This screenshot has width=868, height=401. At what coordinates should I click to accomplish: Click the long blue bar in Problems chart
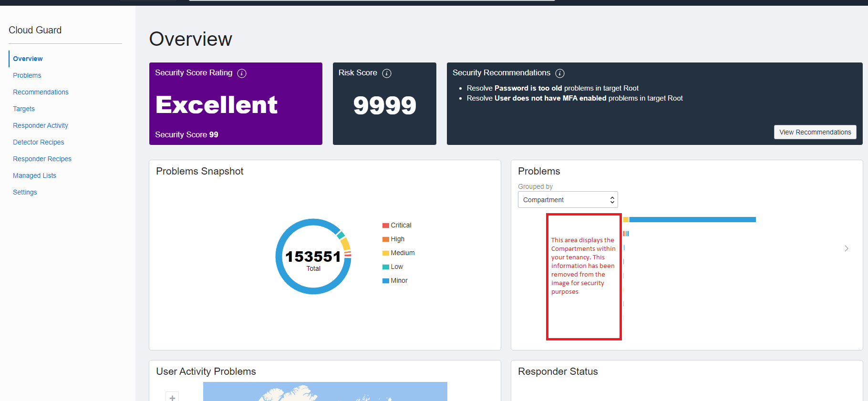pyautogui.click(x=692, y=220)
